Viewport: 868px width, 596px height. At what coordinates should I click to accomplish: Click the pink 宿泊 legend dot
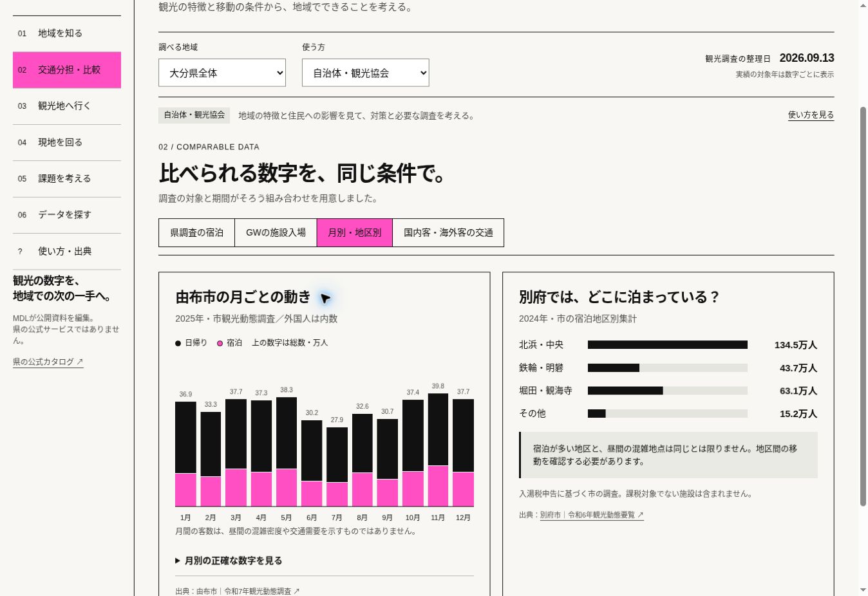220,343
